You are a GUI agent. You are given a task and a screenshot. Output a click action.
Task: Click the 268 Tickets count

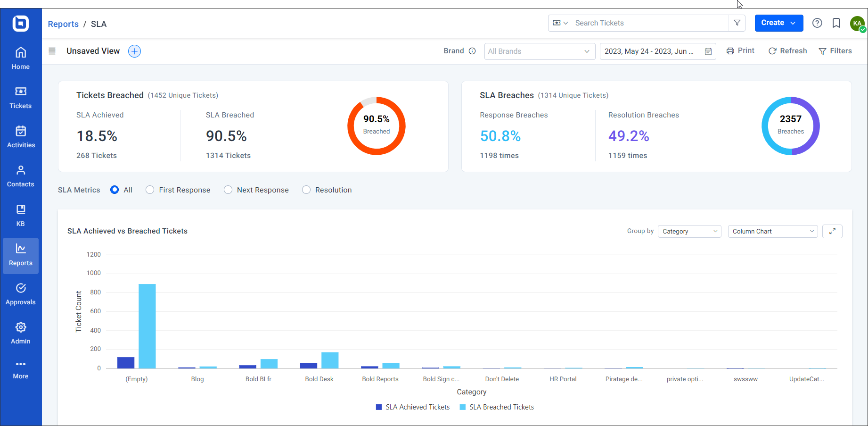pyautogui.click(x=97, y=155)
